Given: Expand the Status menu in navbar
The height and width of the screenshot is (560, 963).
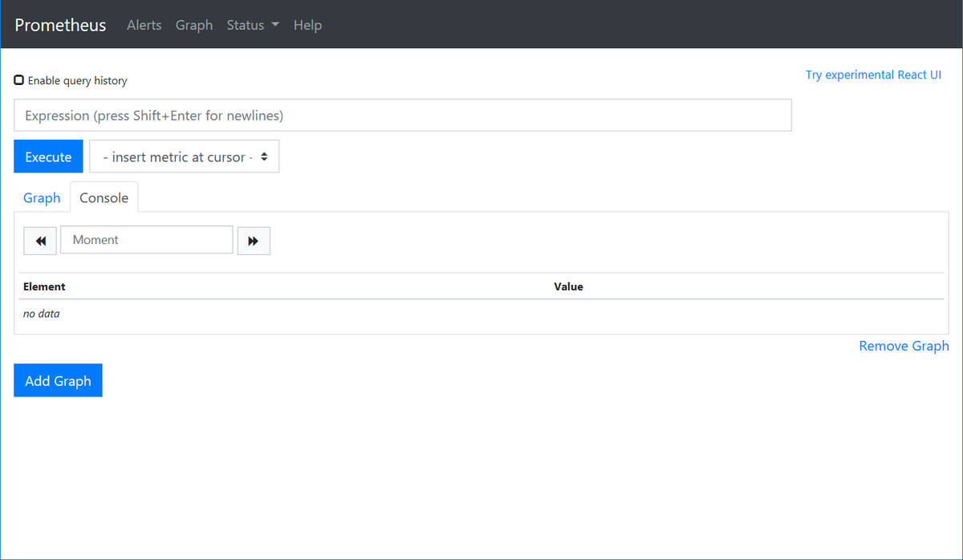Looking at the screenshot, I should pos(253,25).
